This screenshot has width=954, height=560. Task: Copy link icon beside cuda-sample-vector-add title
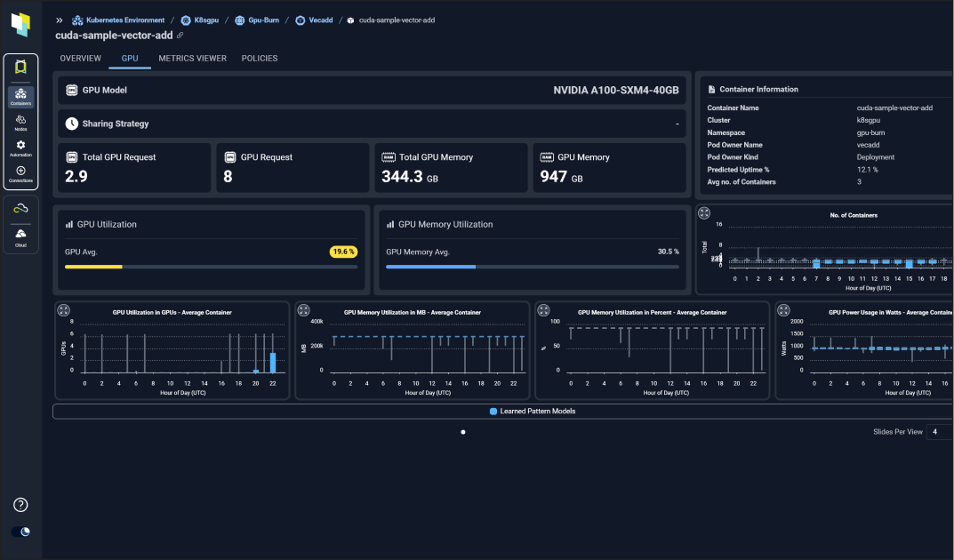coord(180,36)
